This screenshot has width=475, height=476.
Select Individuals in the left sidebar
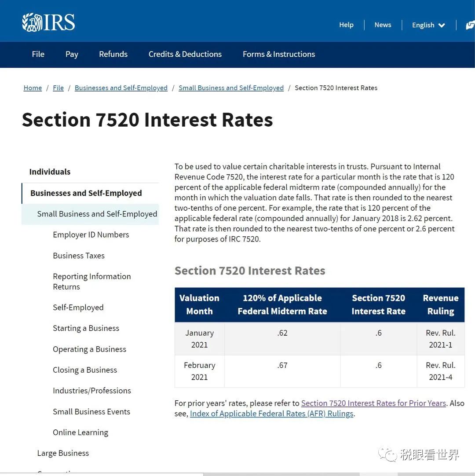[x=50, y=172]
